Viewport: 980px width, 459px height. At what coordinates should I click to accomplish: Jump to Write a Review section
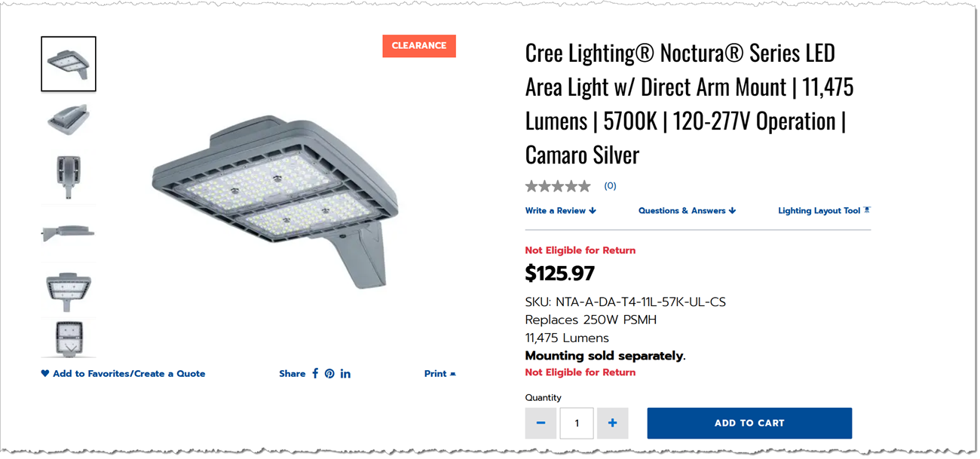click(x=560, y=211)
